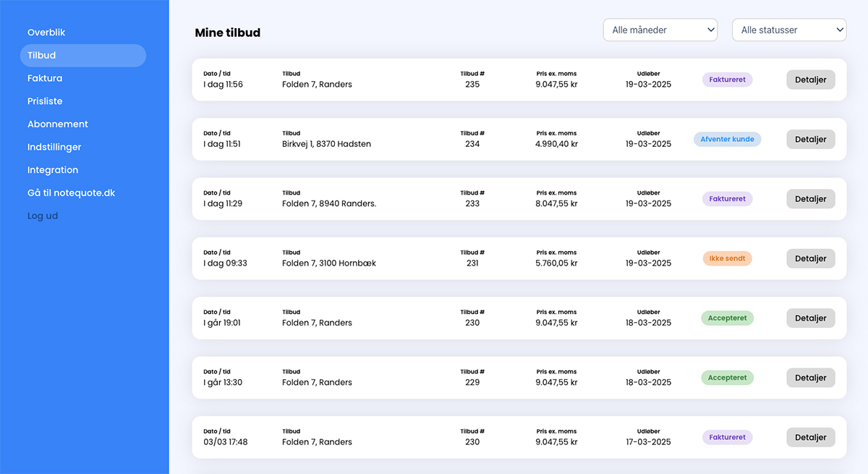Open Detaljer for tilbud 235
The width and height of the screenshot is (868, 474).
tap(810, 80)
